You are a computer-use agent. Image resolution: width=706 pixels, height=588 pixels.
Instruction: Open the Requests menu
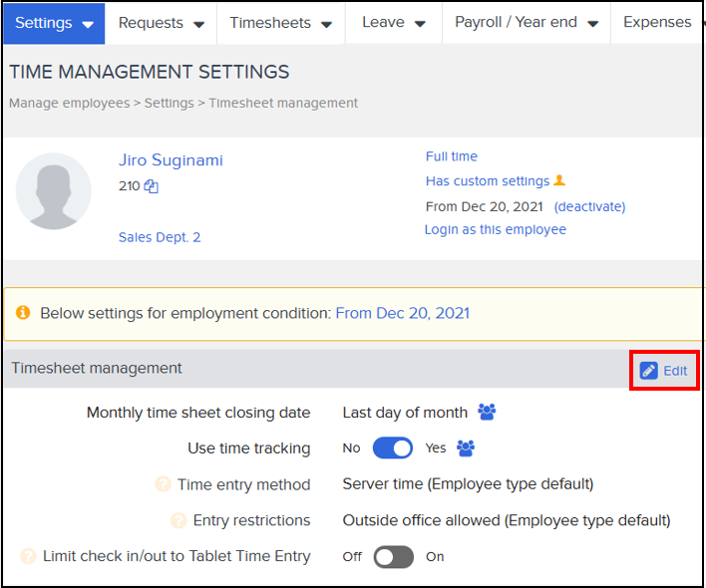point(161,23)
